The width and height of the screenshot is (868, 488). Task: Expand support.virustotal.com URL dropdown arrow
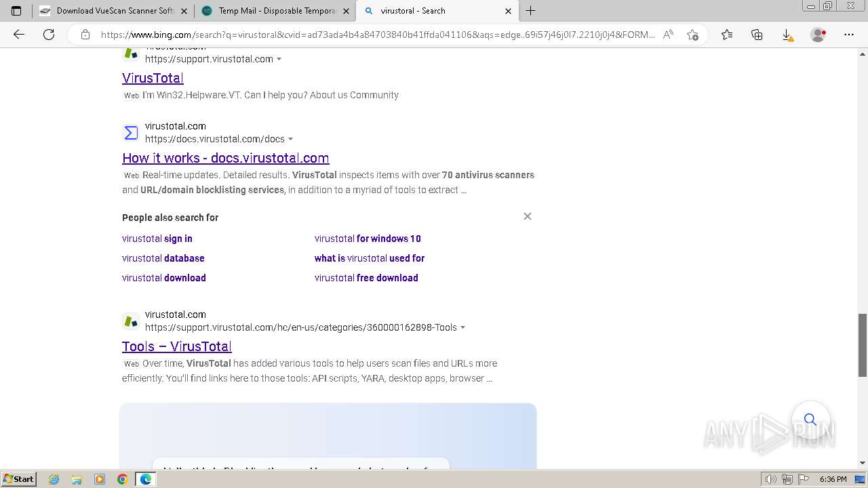(279, 60)
